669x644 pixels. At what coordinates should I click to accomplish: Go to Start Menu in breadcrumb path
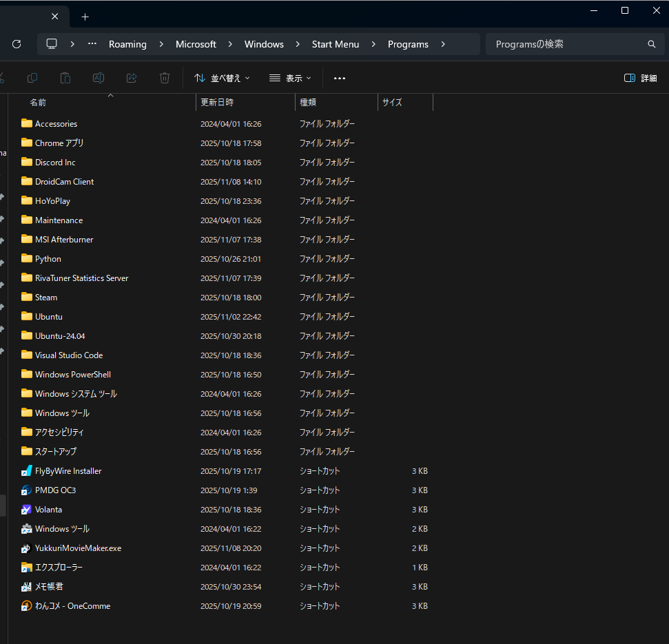click(335, 44)
